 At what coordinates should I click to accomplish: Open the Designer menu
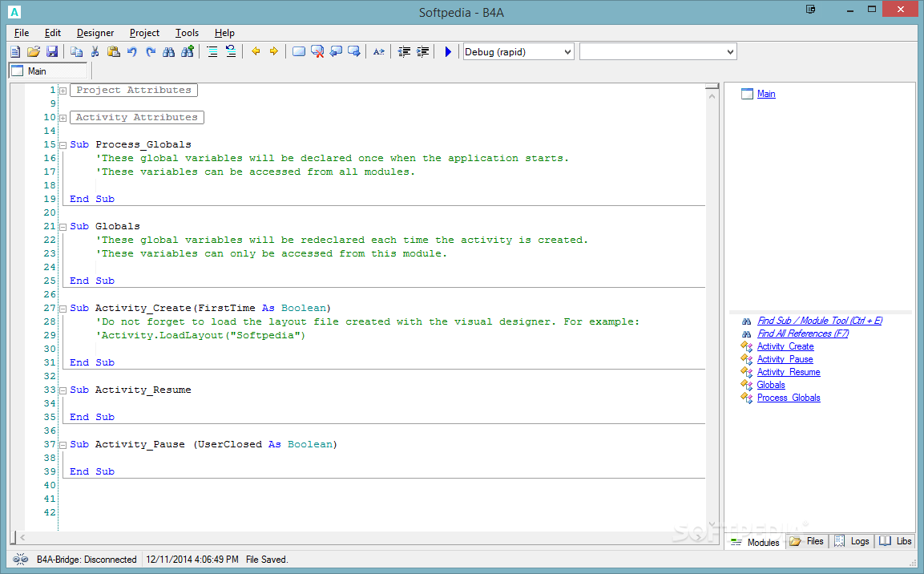point(95,33)
